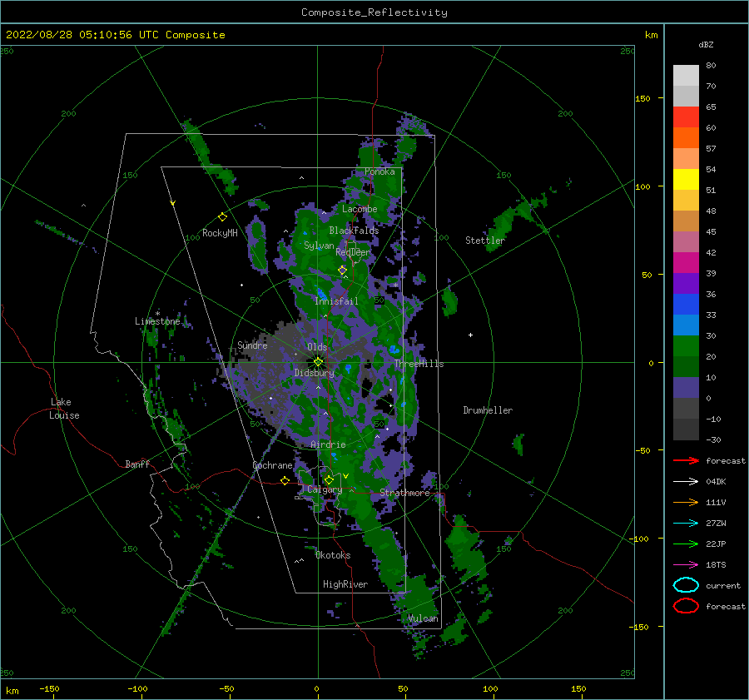
Task: Click the light gray top swatch of the dBZ scale
Action: (x=686, y=76)
